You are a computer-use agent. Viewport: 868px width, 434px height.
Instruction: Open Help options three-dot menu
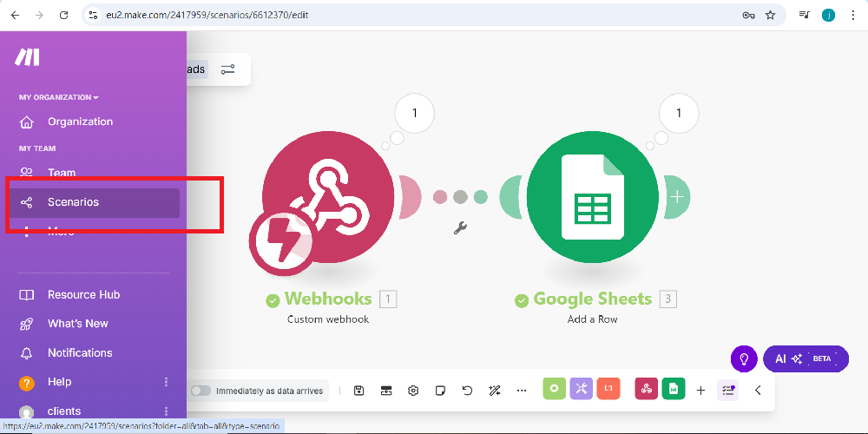coord(166,382)
